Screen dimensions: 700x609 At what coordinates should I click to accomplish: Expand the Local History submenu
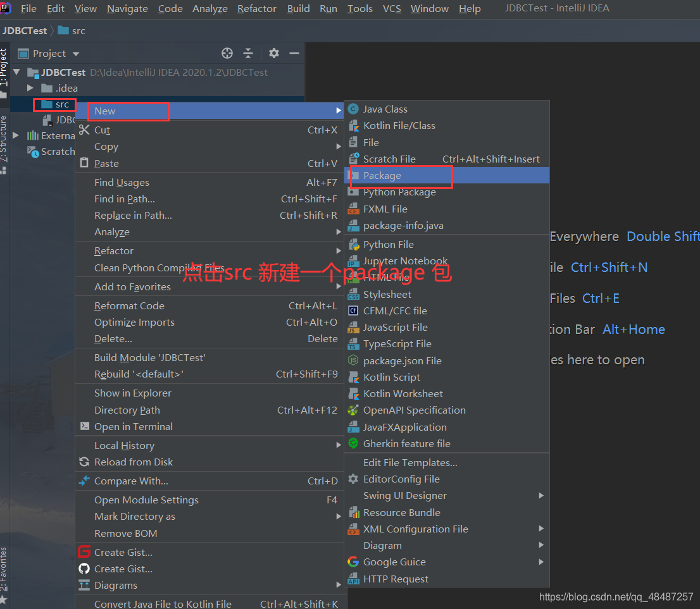click(x=339, y=445)
